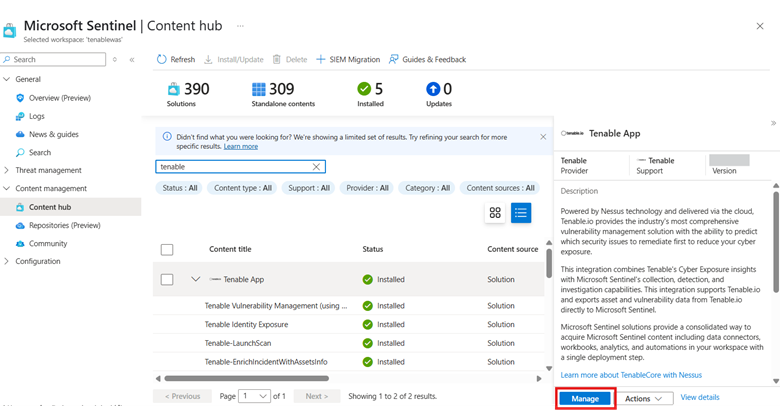
Task: Open the Status : All filter
Action: pos(180,188)
